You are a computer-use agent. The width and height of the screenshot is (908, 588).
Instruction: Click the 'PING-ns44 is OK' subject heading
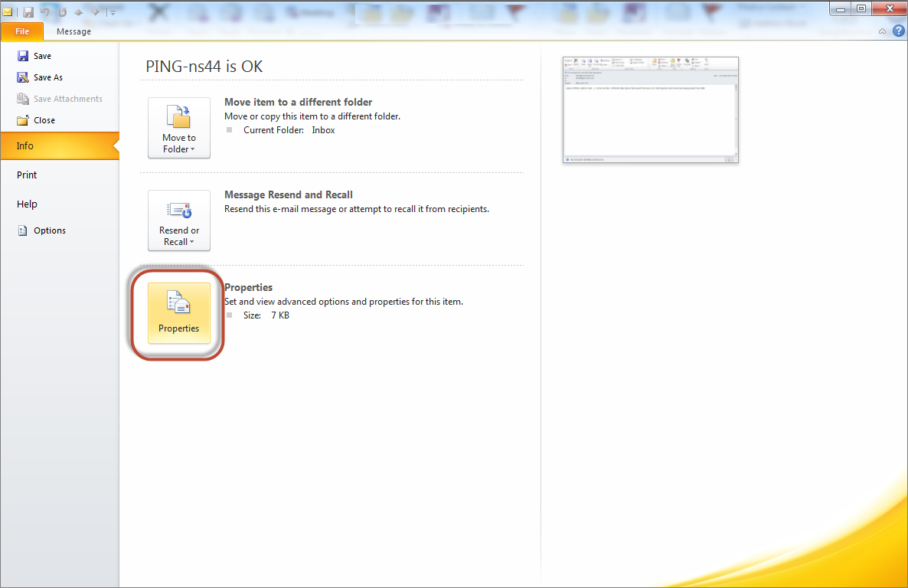point(204,67)
